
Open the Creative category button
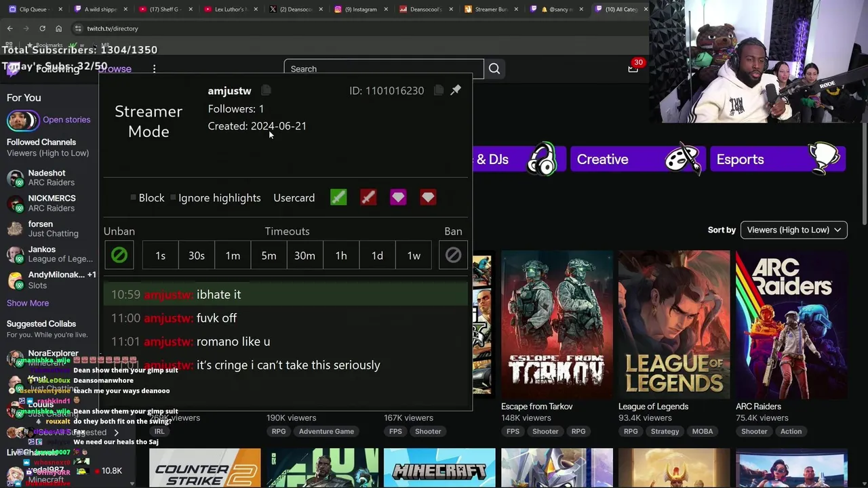pyautogui.click(x=637, y=159)
